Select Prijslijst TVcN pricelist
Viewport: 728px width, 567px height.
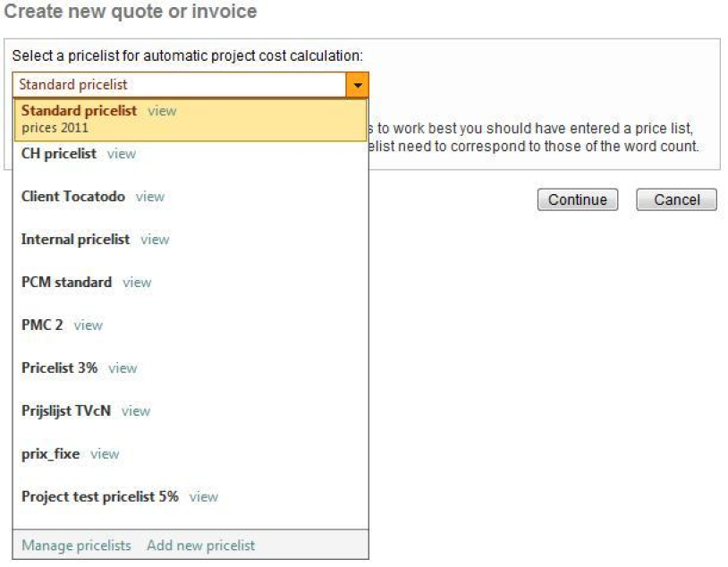tap(66, 411)
